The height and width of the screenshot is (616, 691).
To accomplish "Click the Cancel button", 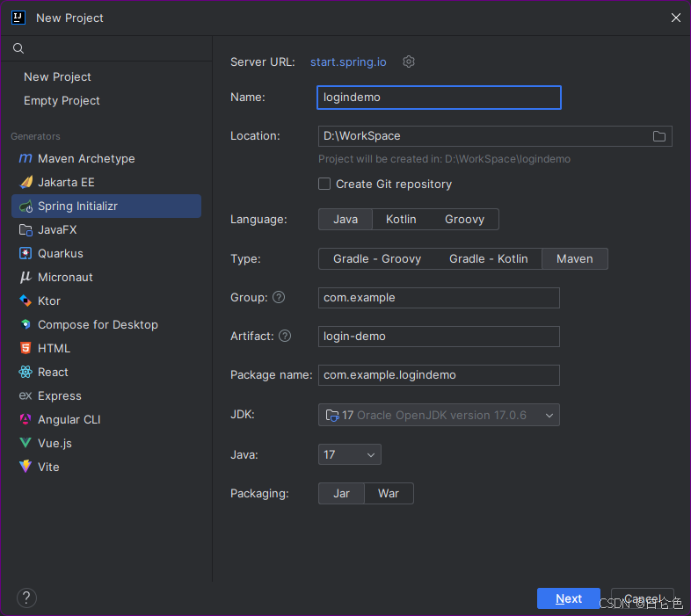I will click(x=643, y=598).
